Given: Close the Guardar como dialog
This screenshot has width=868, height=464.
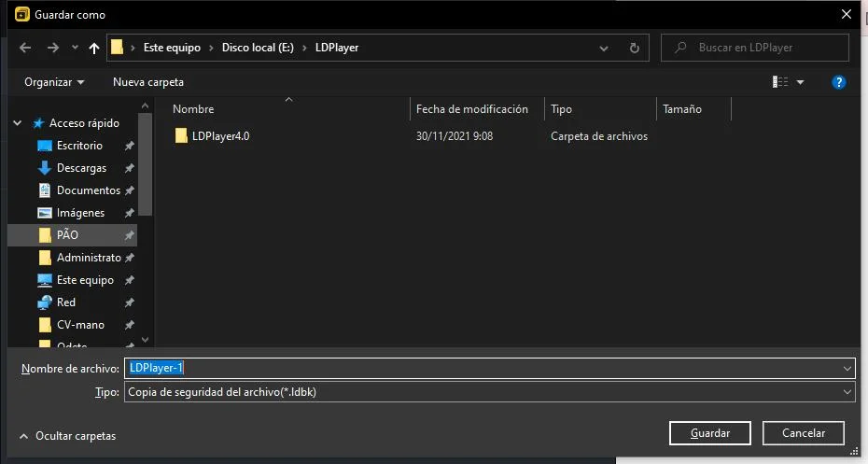Looking at the screenshot, I should point(846,14).
